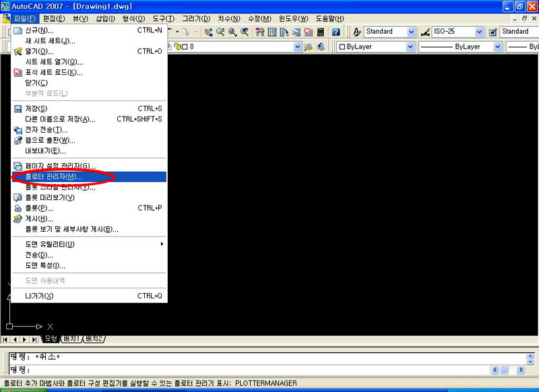
Task: Open the DesignCenter icon
Action: pyautogui.click(x=272, y=32)
